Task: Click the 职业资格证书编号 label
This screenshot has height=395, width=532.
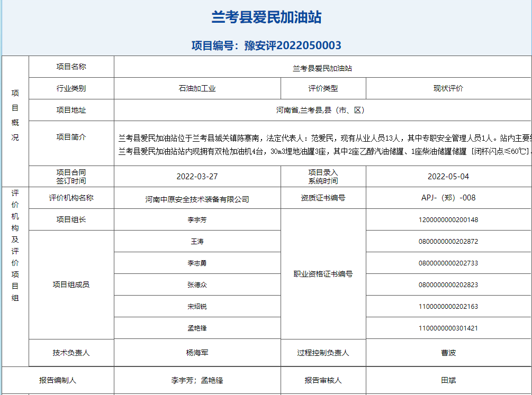Action: tap(323, 274)
